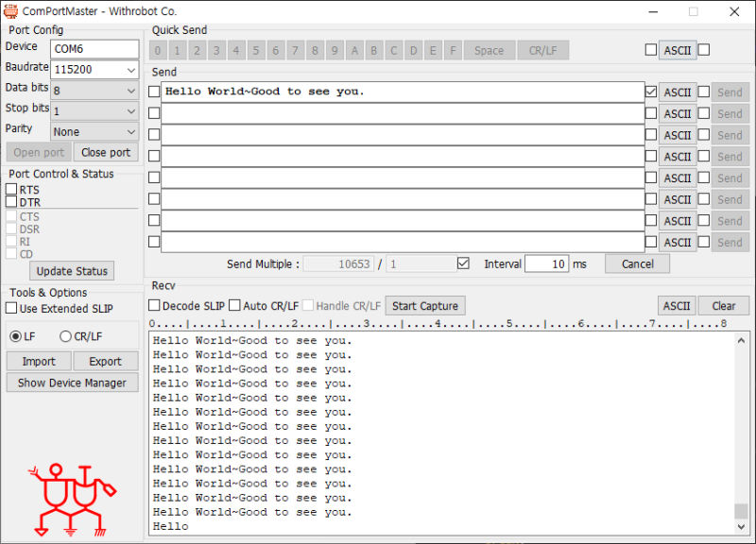Click Quick Send key A

click(354, 51)
